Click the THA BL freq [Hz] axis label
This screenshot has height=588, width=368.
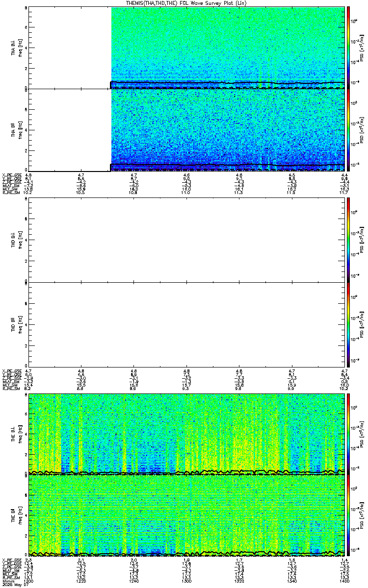pyautogui.click(x=20, y=48)
